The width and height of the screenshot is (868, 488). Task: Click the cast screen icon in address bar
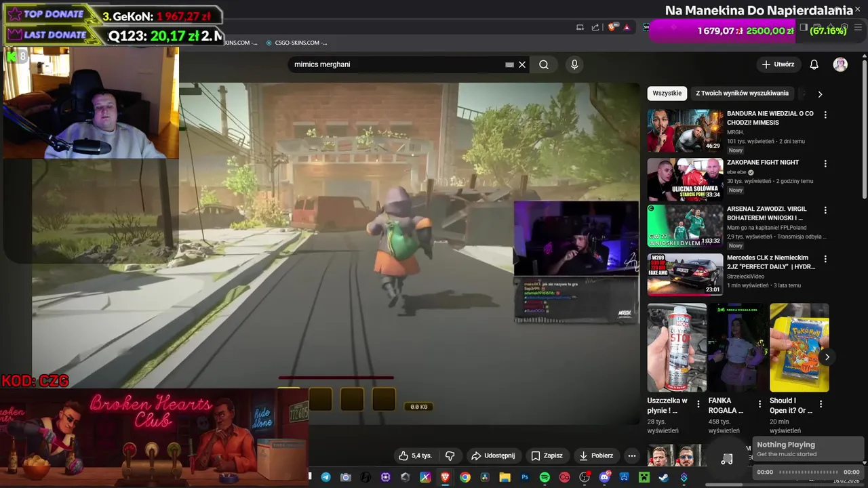pyautogui.click(x=580, y=27)
